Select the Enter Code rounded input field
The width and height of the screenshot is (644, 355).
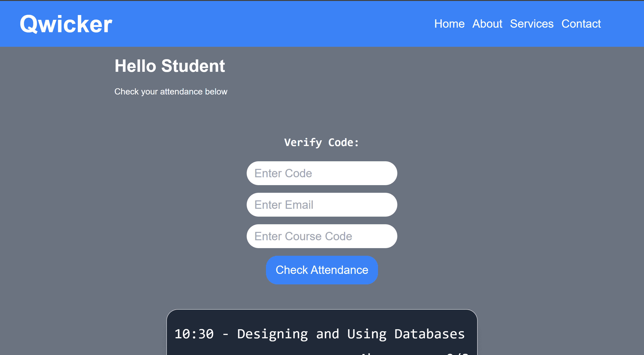(x=322, y=173)
